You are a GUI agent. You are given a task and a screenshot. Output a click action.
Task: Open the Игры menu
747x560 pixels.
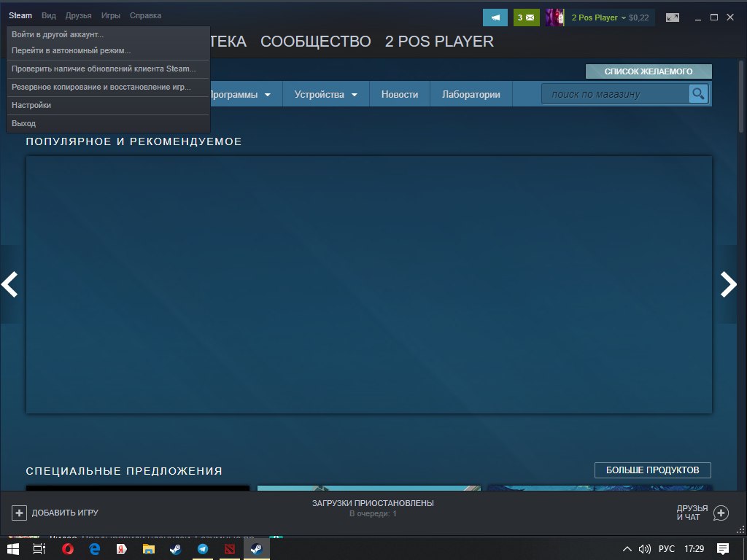point(111,15)
